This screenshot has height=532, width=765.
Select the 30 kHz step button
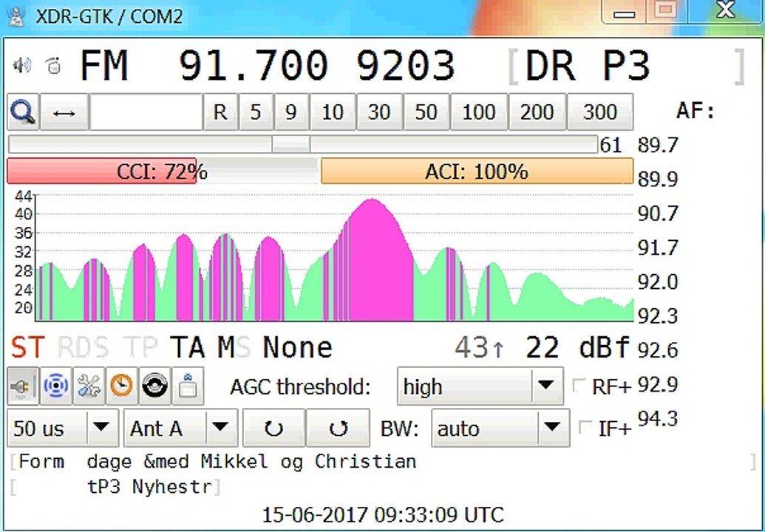tap(379, 112)
